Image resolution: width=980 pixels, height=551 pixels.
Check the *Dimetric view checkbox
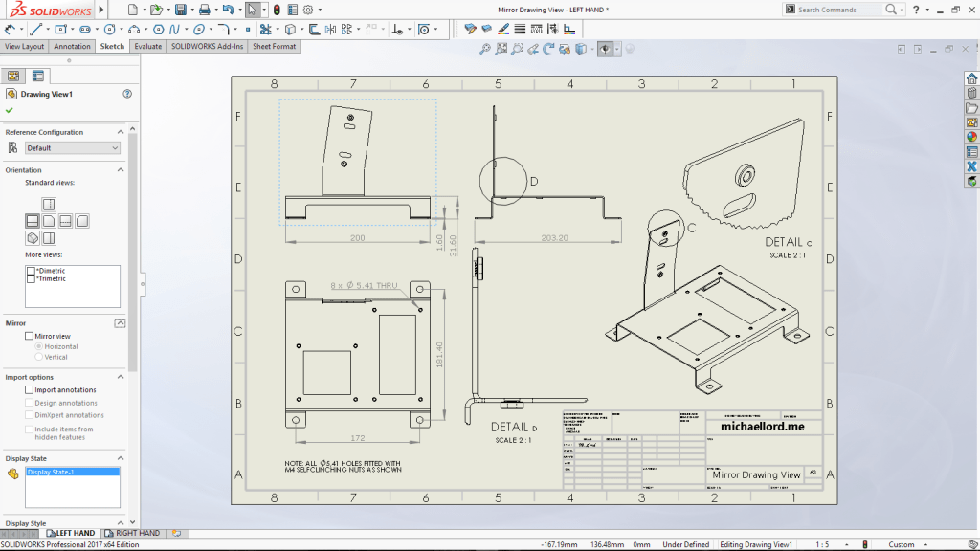[x=31, y=271]
